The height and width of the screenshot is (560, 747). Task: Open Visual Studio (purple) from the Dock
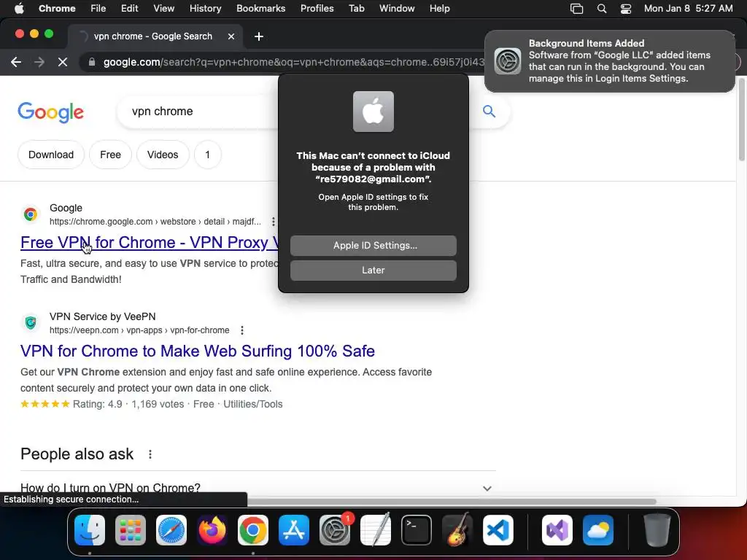[x=557, y=530]
